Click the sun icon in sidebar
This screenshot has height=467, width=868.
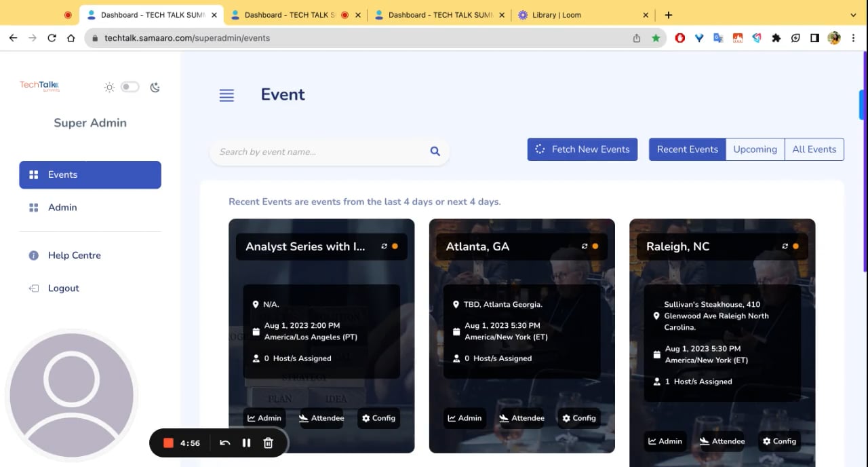tap(109, 87)
